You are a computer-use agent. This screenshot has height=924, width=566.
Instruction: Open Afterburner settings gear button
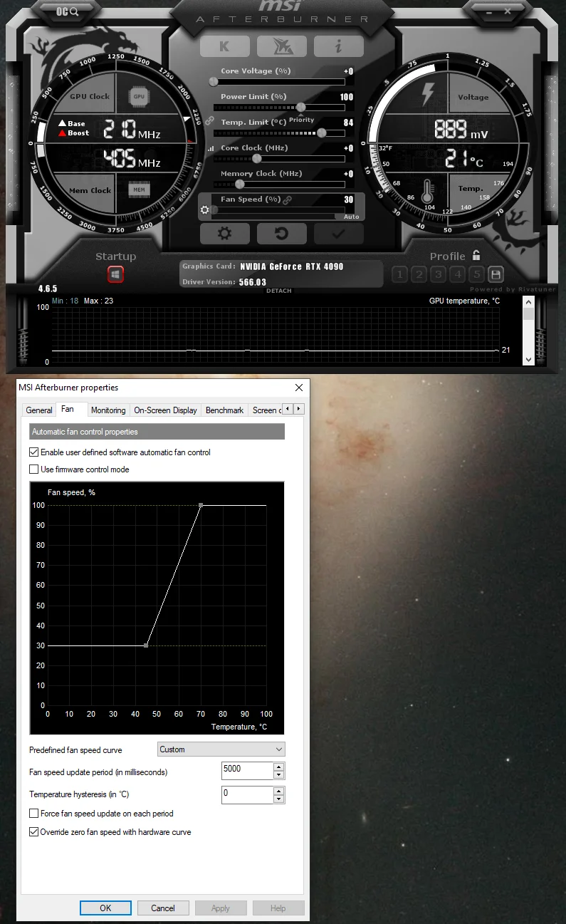tap(224, 233)
